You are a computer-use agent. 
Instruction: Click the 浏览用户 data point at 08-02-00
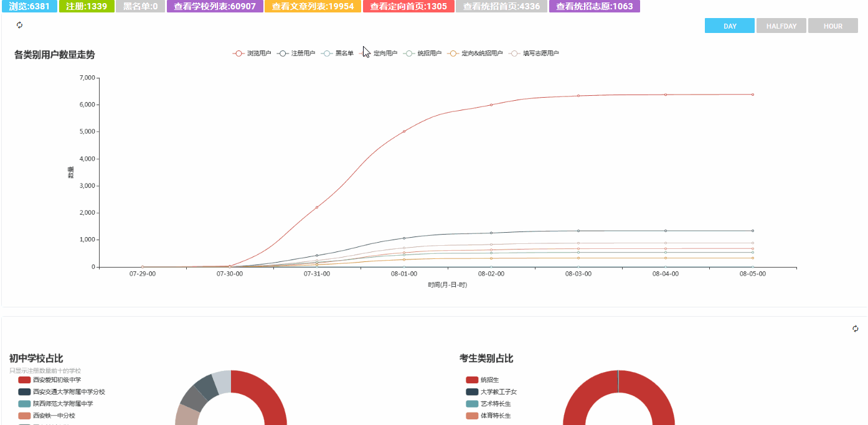pyautogui.click(x=491, y=105)
